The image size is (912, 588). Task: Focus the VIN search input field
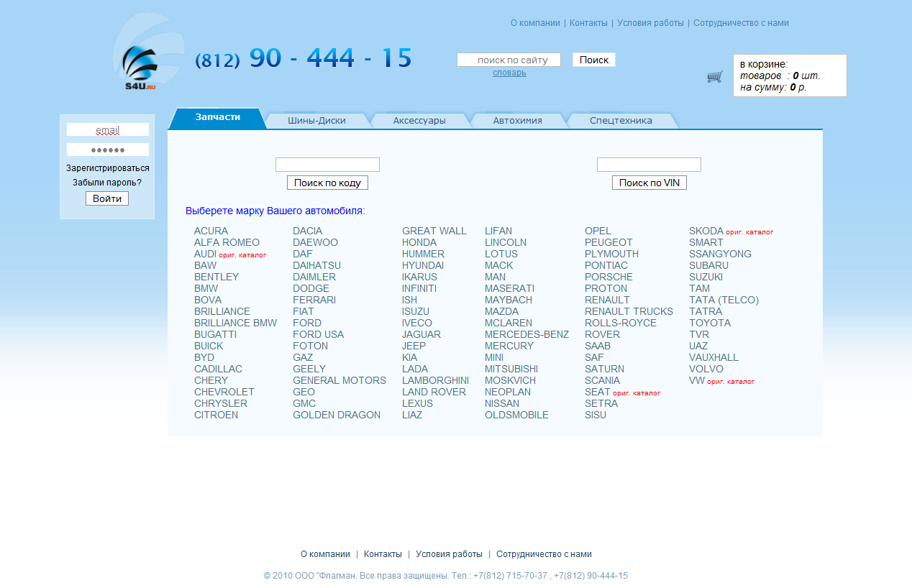click(x=649, y=165)
